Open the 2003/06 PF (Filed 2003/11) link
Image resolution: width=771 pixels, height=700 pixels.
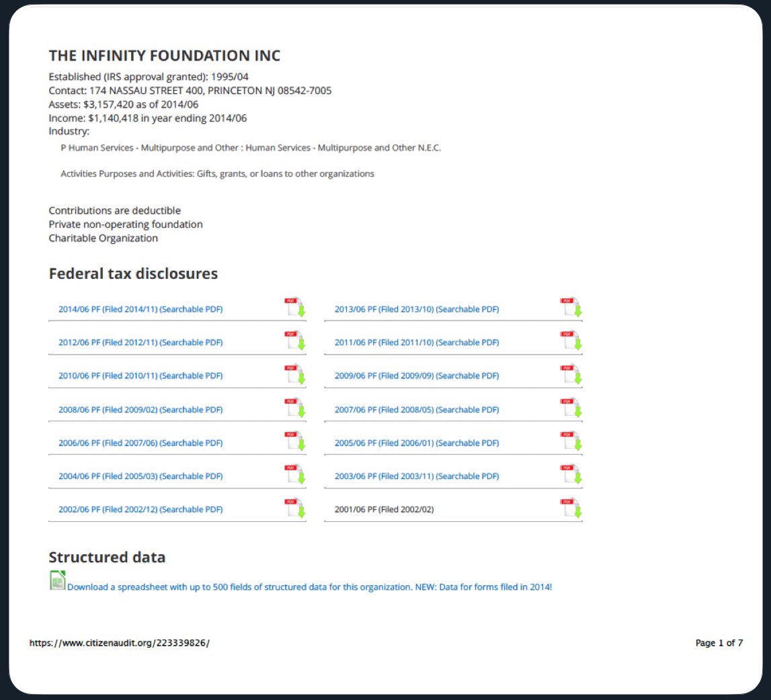click(417, 476)
